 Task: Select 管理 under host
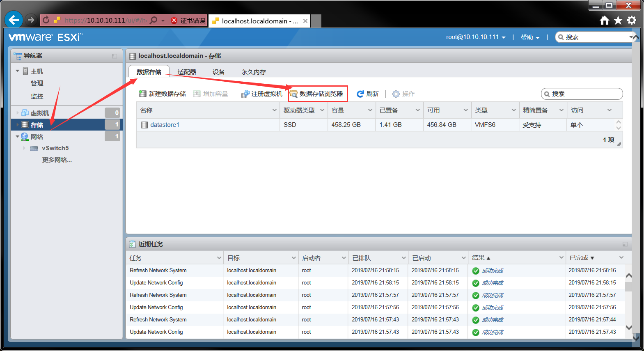pyautogui.click(x=37, y=83)
